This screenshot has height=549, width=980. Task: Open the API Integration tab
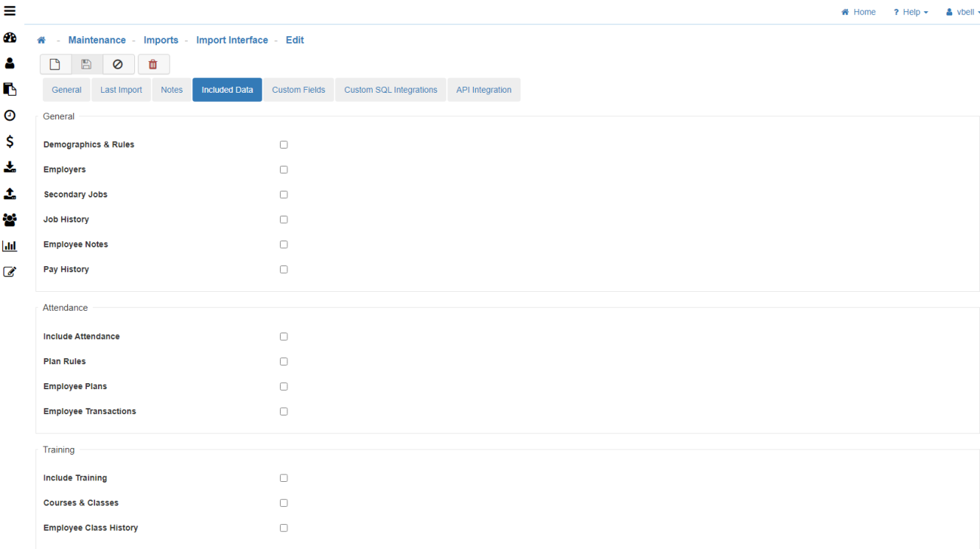tap(484, 90)
